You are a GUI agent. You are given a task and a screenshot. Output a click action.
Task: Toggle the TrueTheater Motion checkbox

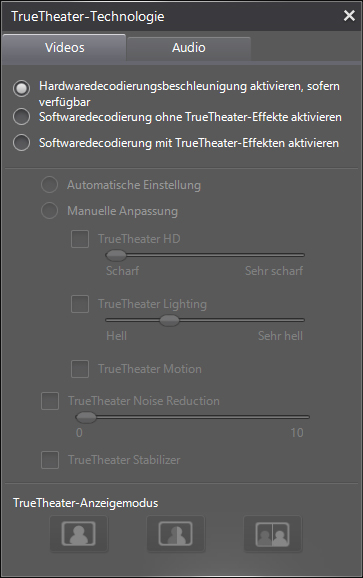pyautogui.click(x=80, y=369)
